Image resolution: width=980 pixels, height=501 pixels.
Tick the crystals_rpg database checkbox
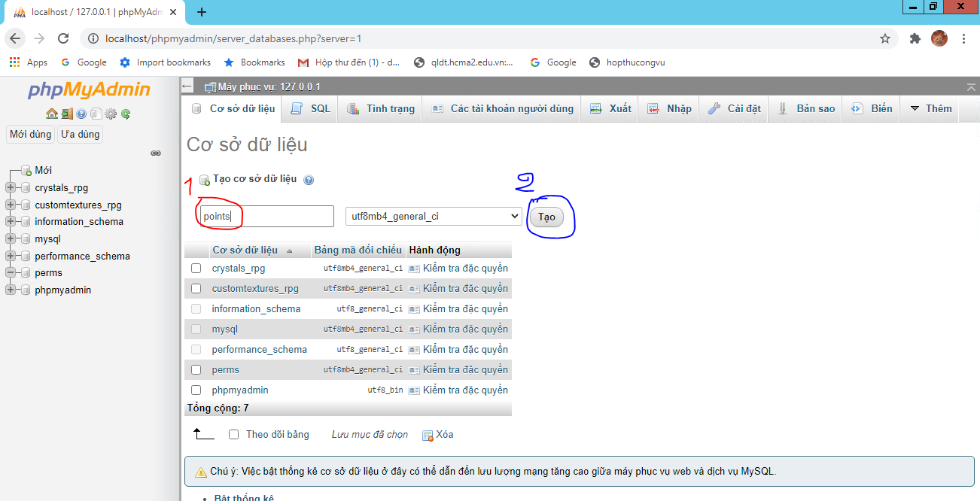196,269
